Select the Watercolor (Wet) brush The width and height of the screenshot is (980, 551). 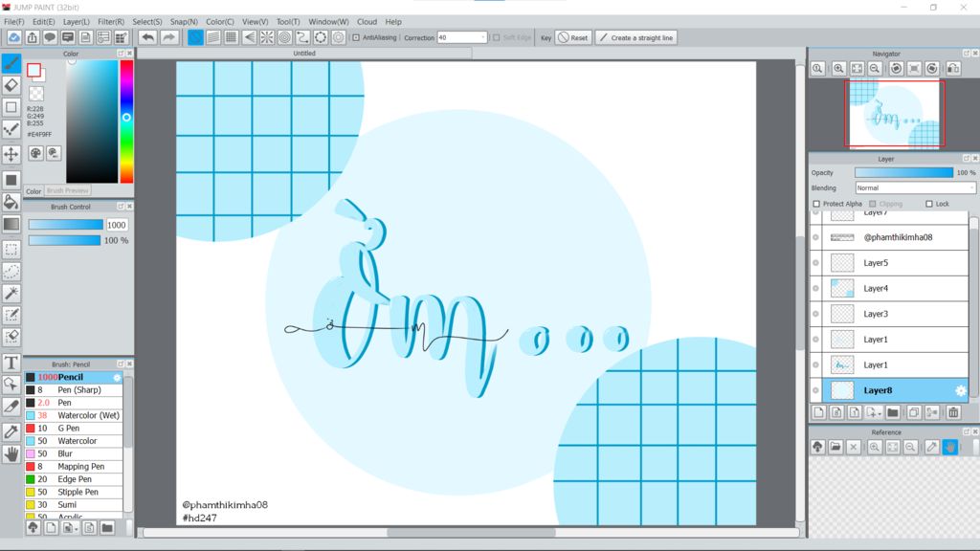click(x=74, y=415)
